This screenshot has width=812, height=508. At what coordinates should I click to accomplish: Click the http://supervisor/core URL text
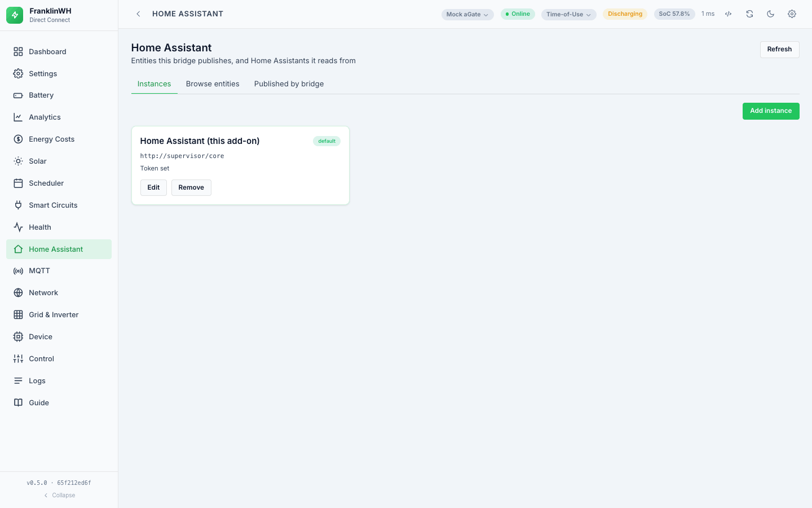[x=182, y=156]
